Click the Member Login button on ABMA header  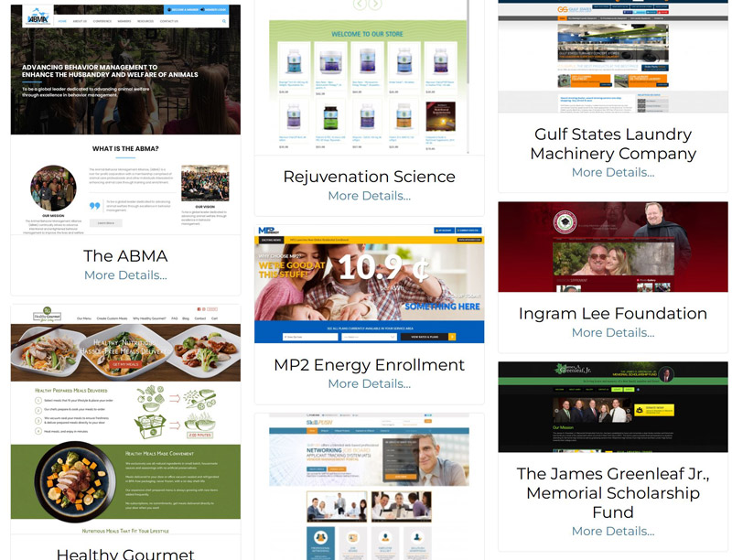[215, 9]
